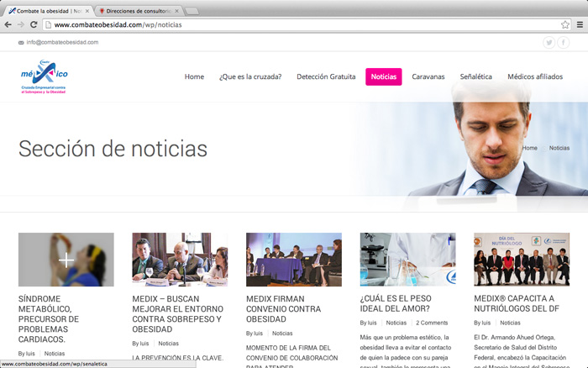Open Señalética menu item
The width and height of the screenshot is (588, 368).
click(476, 76)
